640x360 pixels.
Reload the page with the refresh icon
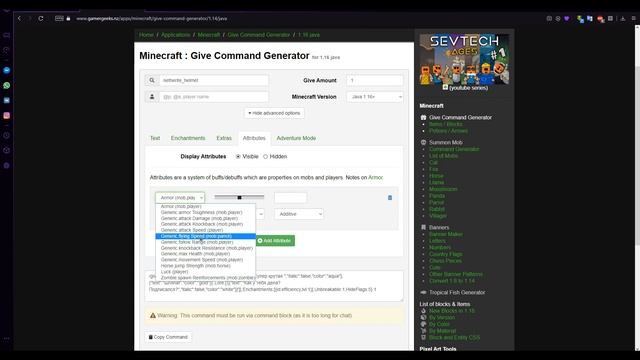41,18
